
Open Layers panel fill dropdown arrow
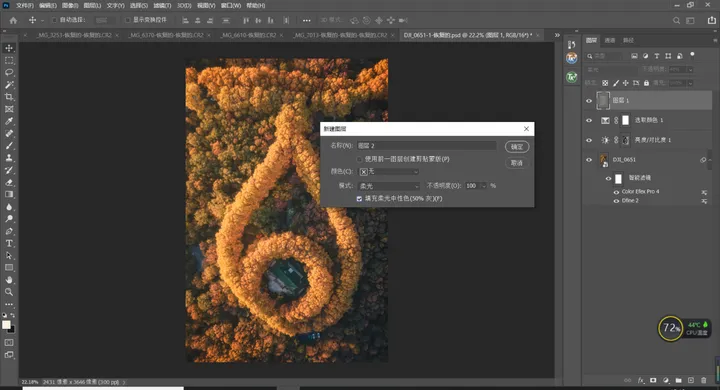click(690, 83)
